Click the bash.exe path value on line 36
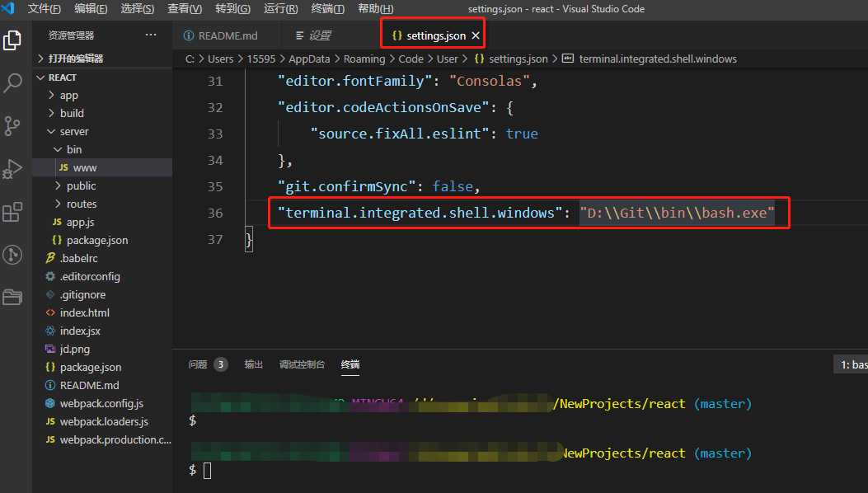The width and height of the screenshot is (868, 493). point(677,213)
